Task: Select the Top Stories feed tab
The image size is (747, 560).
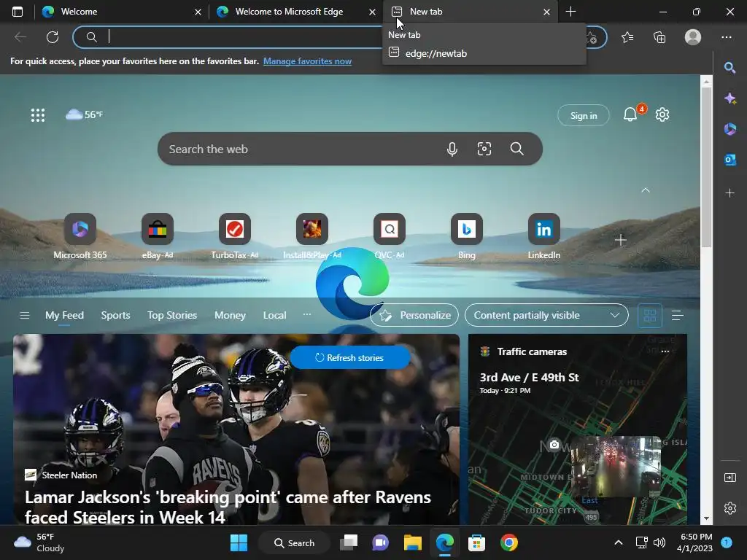Action: click(172, 315)
